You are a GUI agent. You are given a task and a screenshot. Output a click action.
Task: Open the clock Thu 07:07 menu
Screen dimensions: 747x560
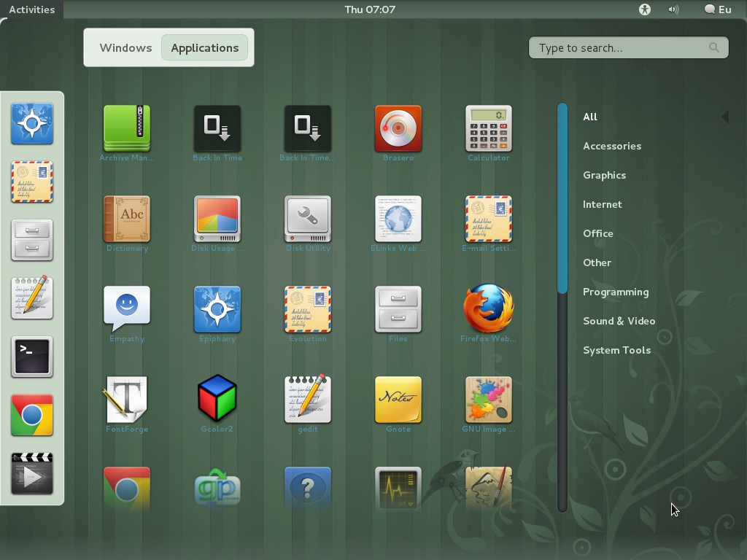tap(370, 9)
